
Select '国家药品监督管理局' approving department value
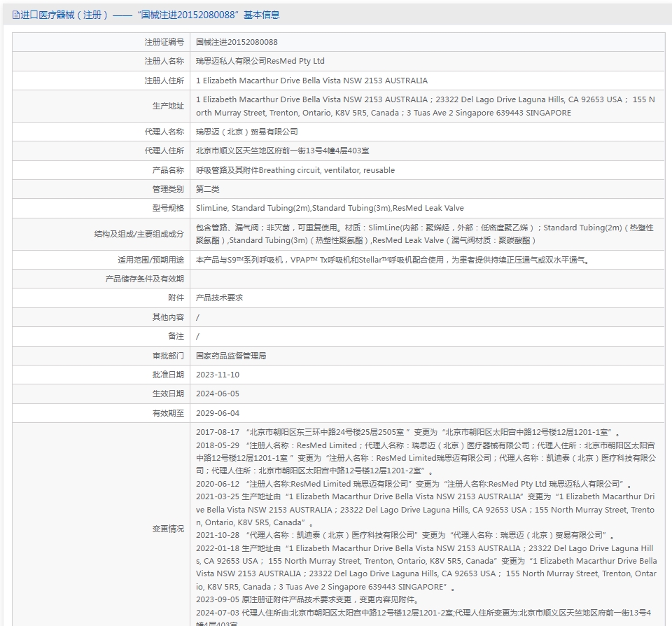[x=231, y=356]
